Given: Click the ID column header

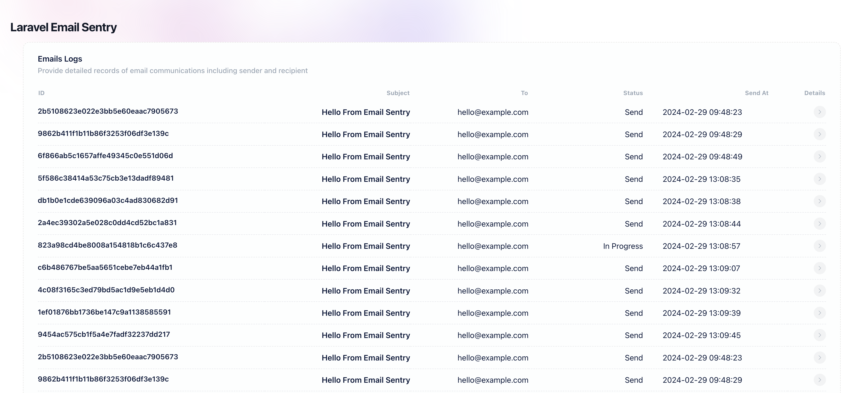Looking at the screenshot, I should [x=41, y=93].
